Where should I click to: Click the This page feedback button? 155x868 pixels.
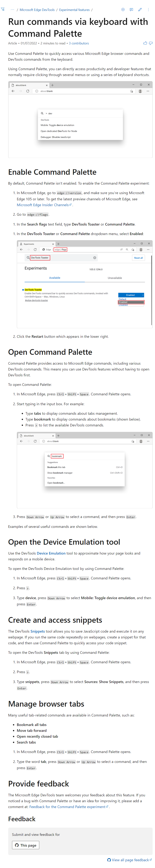26,845
